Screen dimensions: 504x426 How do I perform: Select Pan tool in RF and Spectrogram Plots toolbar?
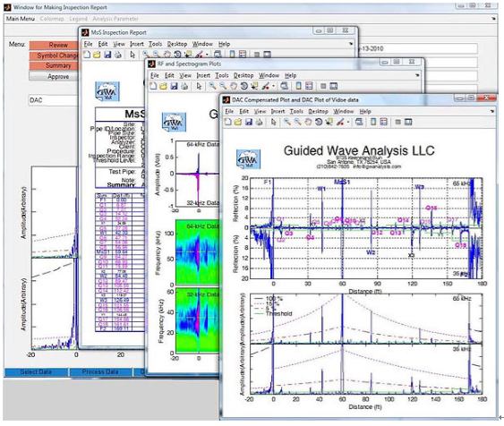(234, 86)
